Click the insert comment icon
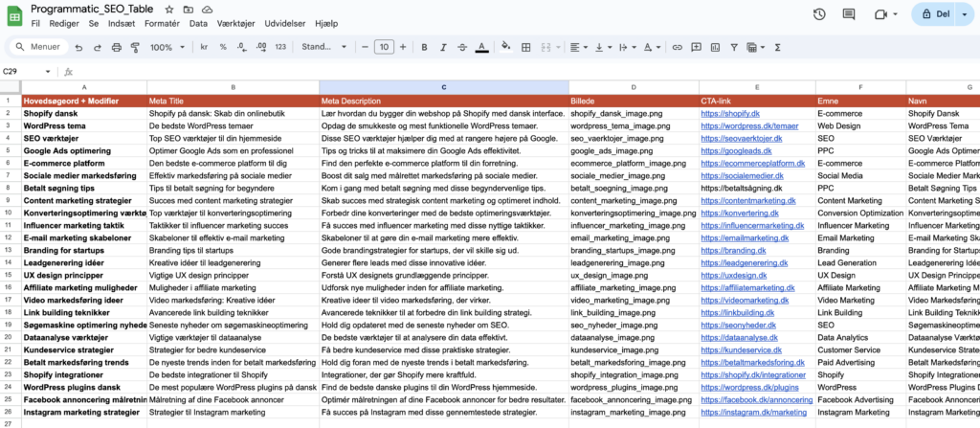Screen dimensions: 980x428 point(696,47)
